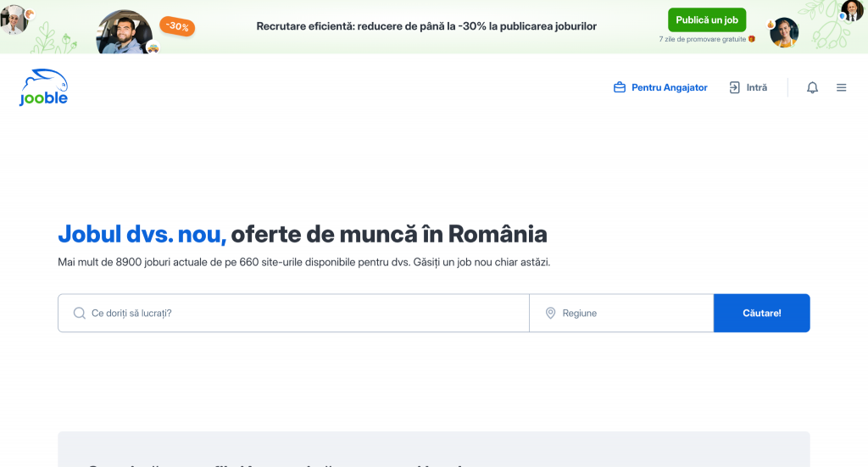Screen dimensions: 868x467
Task: Focus the Regiune input field
Action: point(621,314)
